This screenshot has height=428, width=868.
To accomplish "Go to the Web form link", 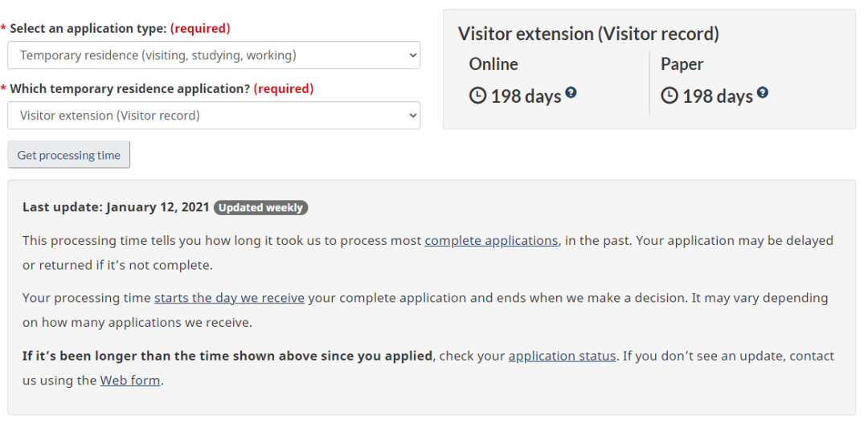I will pyautogui.click(x=129, y=381).
